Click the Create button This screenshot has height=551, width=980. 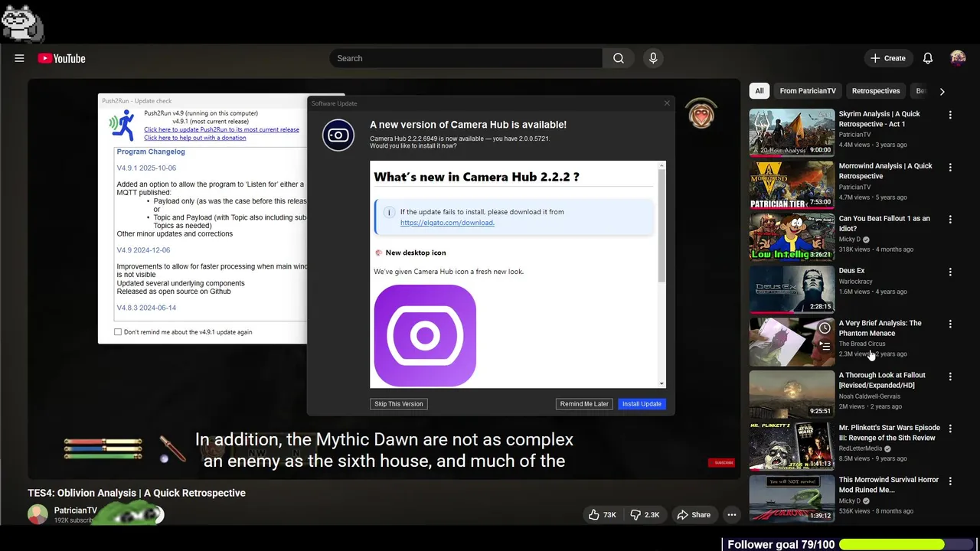(x=888, y=58)
